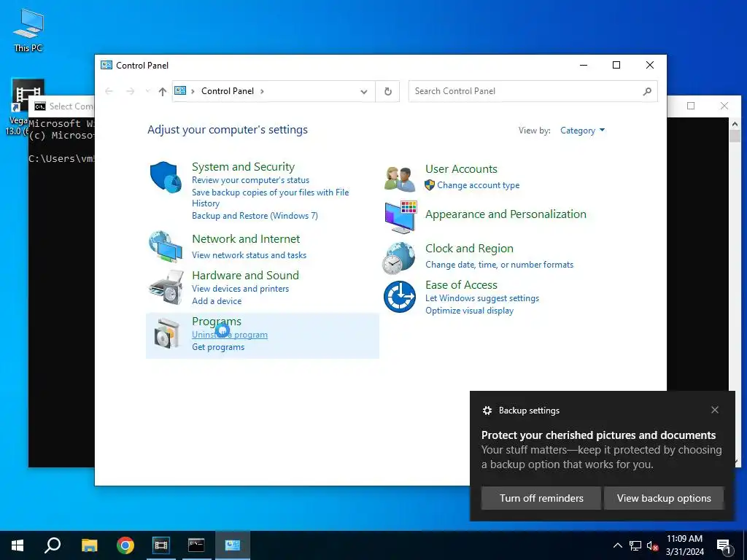Open recent locations dropdown arrow
The height and width of the screenshot is (560, 747).
147,91
